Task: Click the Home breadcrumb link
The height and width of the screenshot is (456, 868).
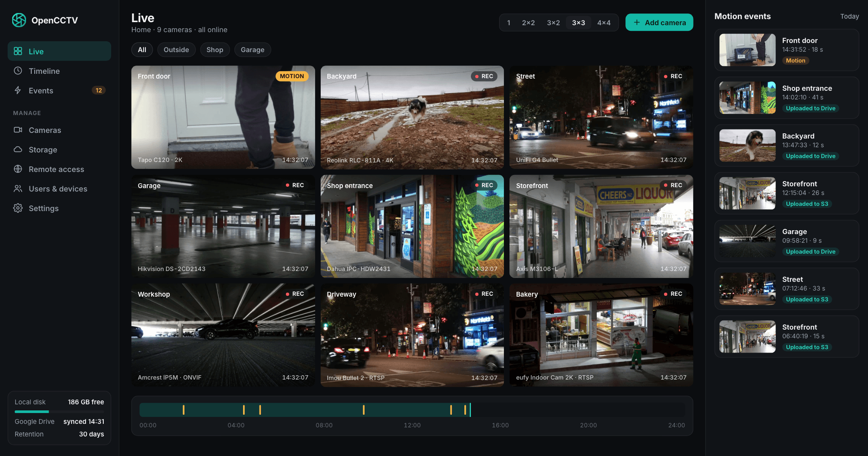Action: tap(141, 30)
